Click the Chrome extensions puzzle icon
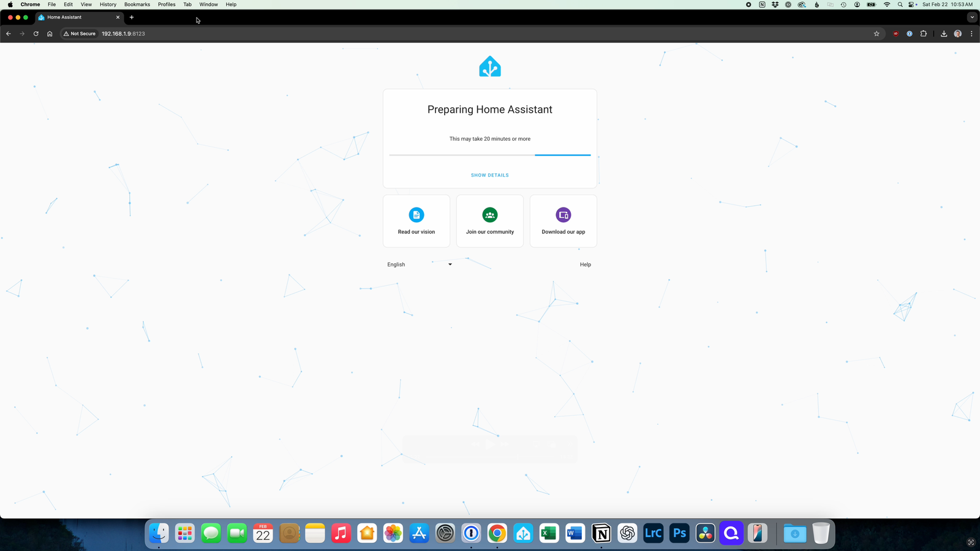The height and width of the screenshot is (551, 980). [924, 34]
